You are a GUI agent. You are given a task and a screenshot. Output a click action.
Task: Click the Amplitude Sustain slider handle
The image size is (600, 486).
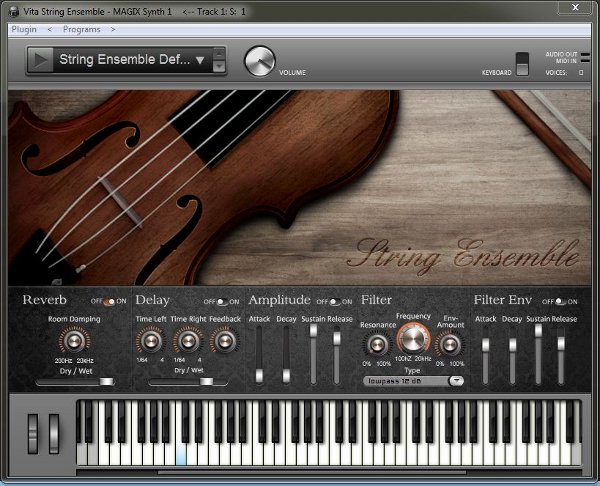coord(313,331)
